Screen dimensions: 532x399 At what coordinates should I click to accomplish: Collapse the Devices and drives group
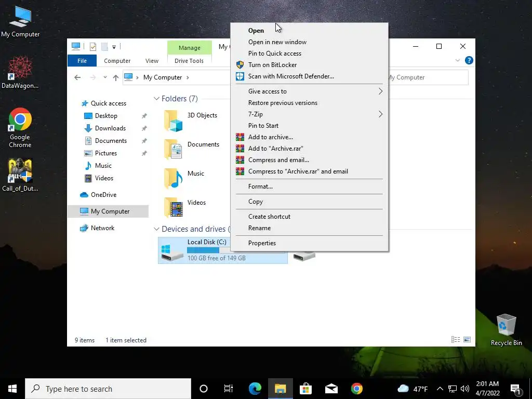pos(156,229)
